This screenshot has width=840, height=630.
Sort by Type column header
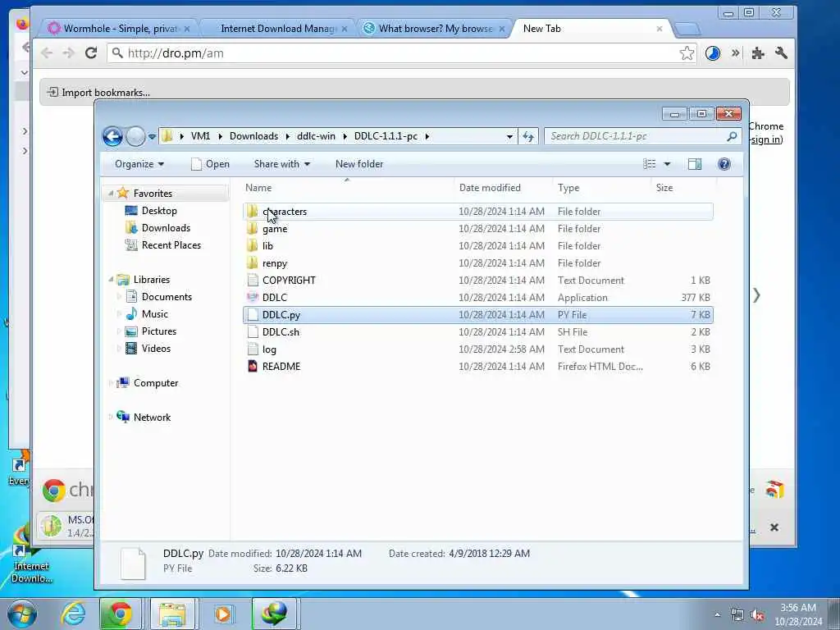[568, 188]
